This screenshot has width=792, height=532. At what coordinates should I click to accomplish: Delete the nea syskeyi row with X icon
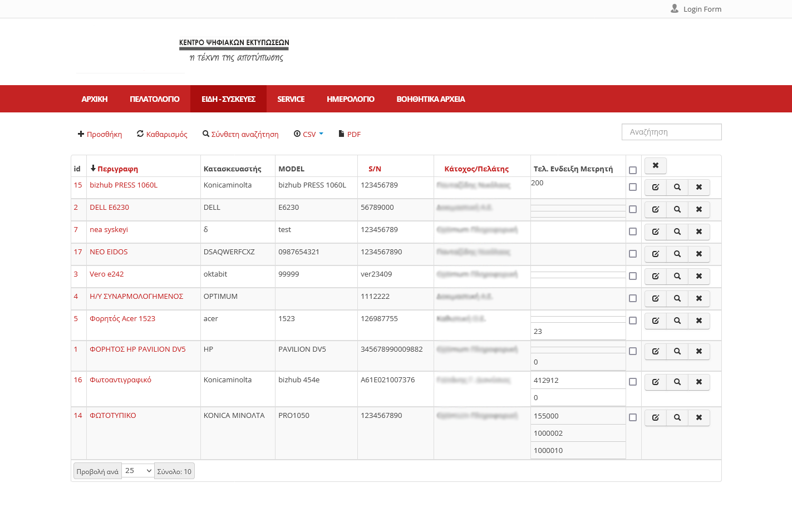point(698,232)
